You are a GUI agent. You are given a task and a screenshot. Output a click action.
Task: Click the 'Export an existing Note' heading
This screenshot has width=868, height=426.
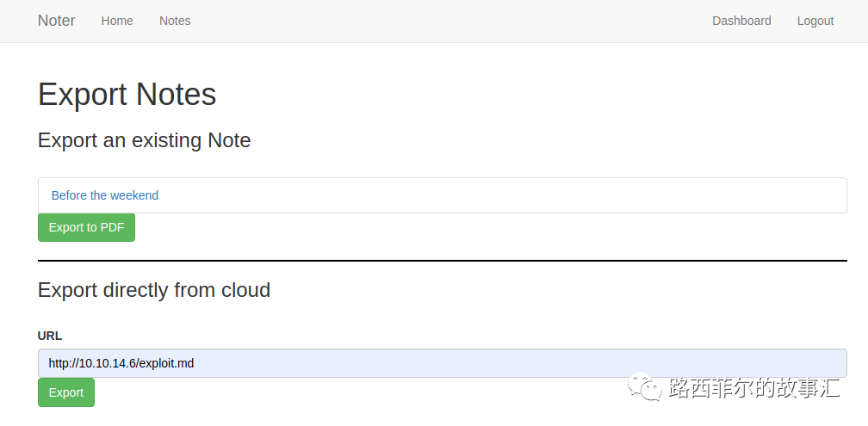click(x=145, y=140)
